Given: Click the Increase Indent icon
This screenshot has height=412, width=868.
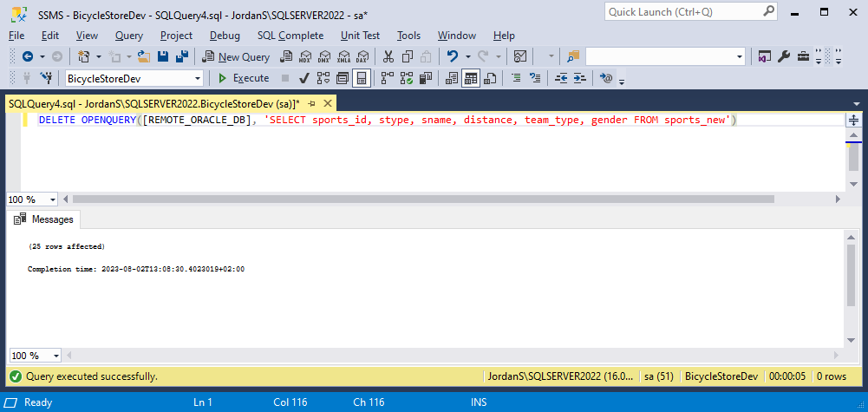Looking at the screenshot, I should tap(579, 78).
